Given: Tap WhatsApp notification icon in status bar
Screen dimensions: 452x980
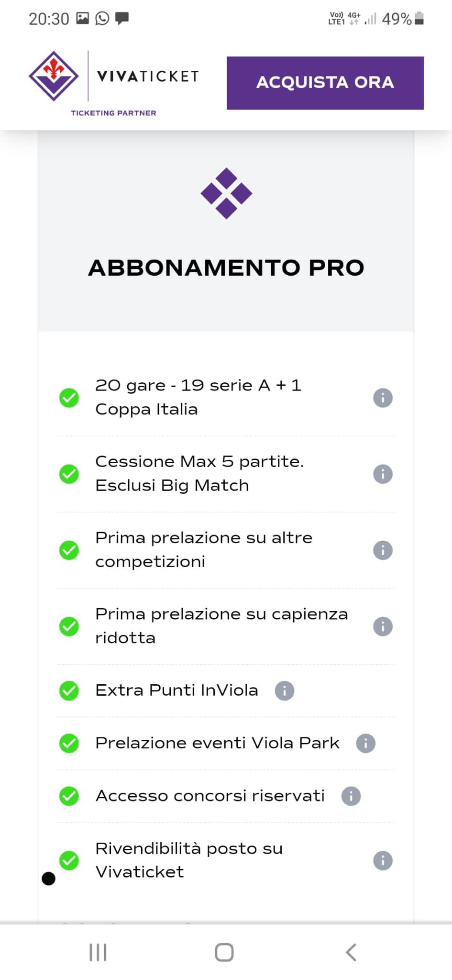Looking at the screenshot, I should click(102, 19).
